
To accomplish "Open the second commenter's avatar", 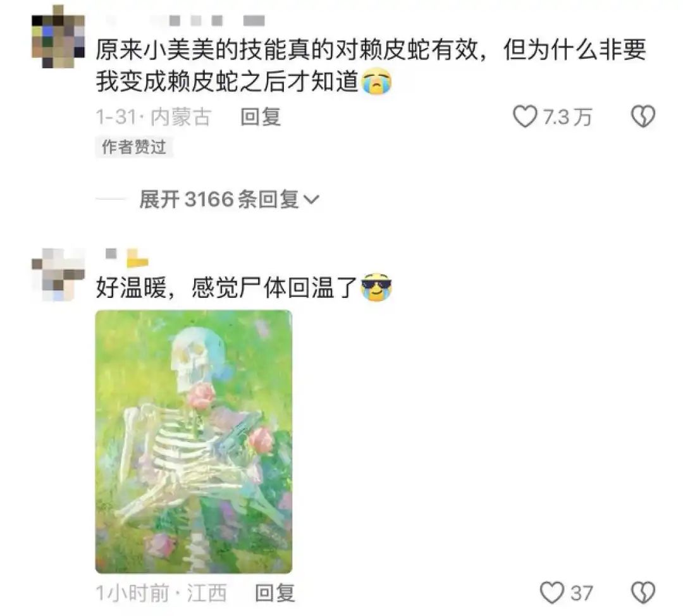I will tap(58, 275).
